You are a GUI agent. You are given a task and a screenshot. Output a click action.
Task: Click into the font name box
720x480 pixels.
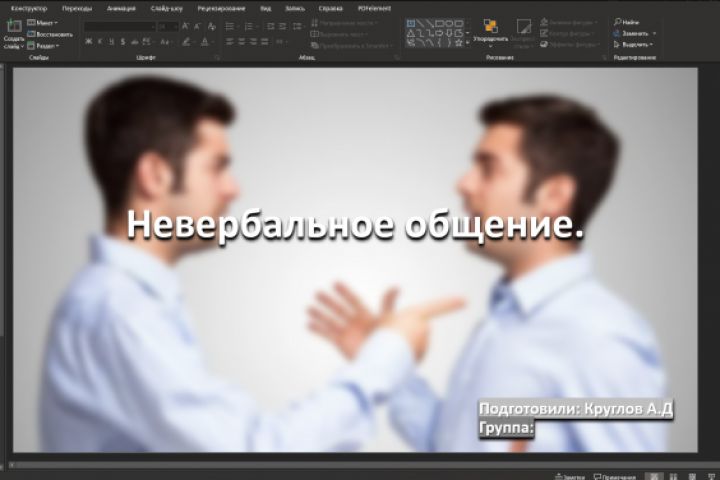click(119, 27)
